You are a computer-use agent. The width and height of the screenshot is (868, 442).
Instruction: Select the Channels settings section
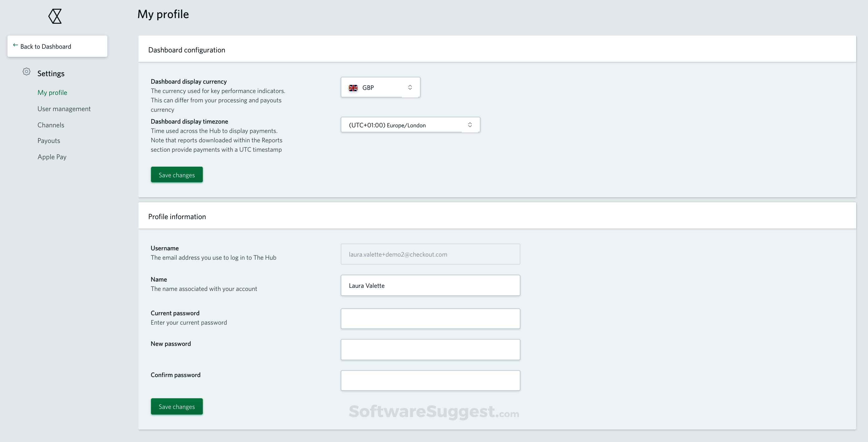pos(51,125)
